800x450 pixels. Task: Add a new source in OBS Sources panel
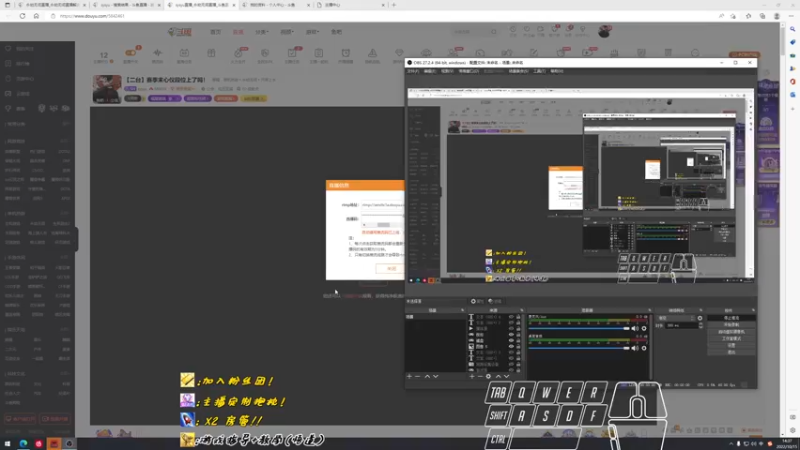[x=472, y=377]
